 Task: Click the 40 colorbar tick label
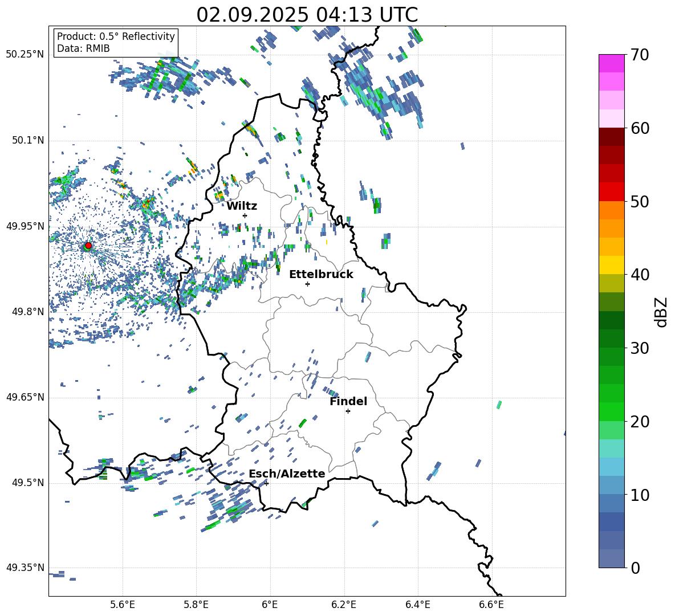coord(640,275)
